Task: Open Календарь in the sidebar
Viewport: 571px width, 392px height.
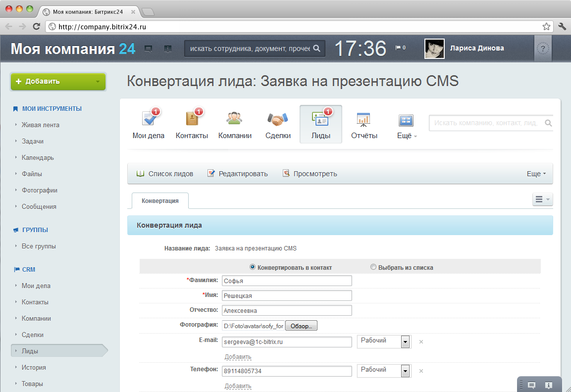Action: tap(38, 157)
